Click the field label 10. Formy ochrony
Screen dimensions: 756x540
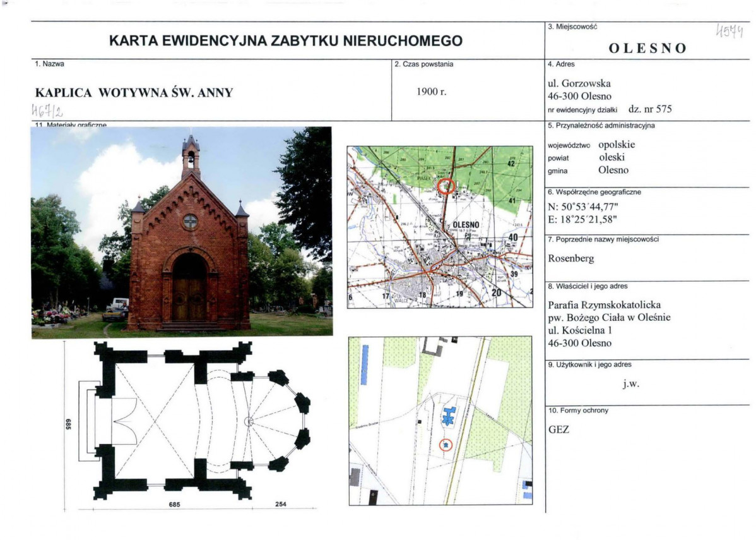578,411
